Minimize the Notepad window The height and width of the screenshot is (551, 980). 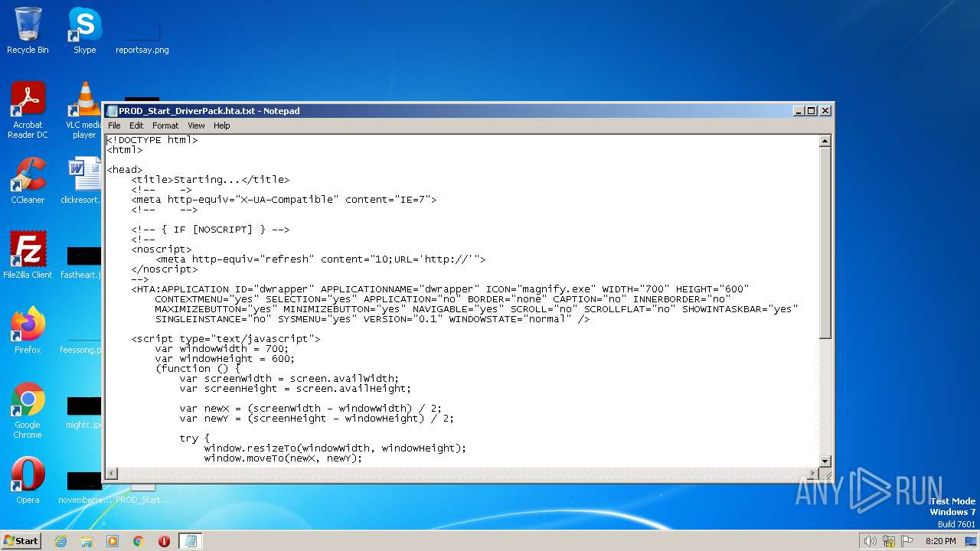click(x=799, y=111)
